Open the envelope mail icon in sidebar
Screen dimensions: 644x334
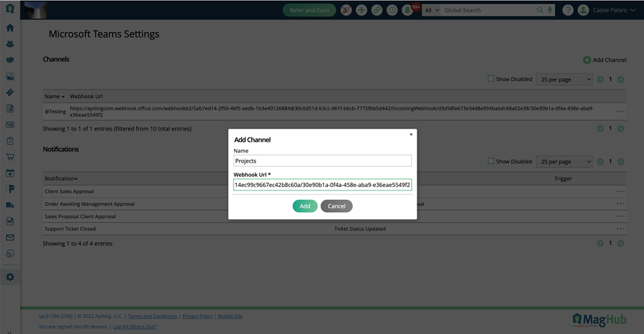[x=10, y=237]
